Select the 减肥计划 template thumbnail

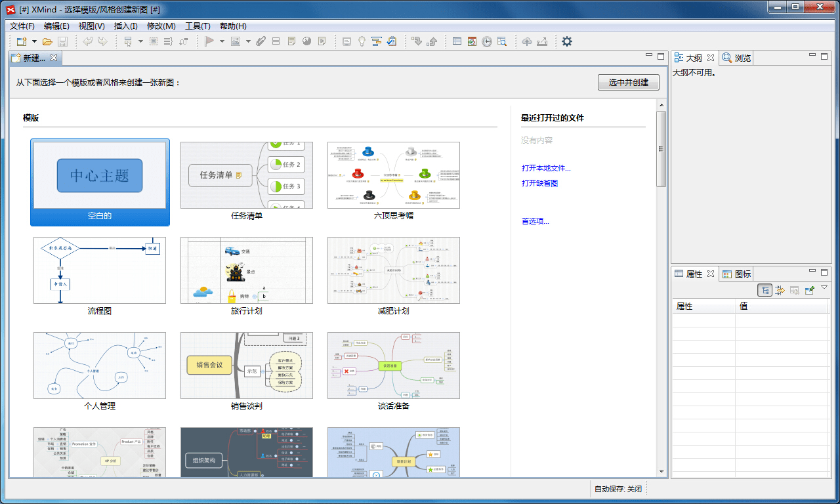tap(394, 270)
